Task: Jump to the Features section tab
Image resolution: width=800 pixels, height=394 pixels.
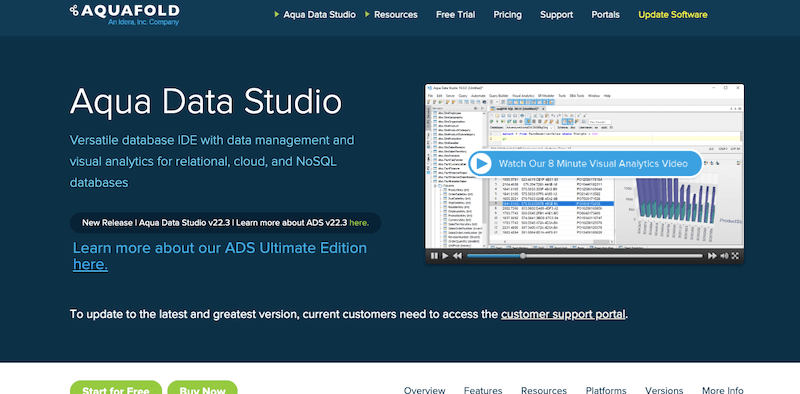Action: click(483, 390)
